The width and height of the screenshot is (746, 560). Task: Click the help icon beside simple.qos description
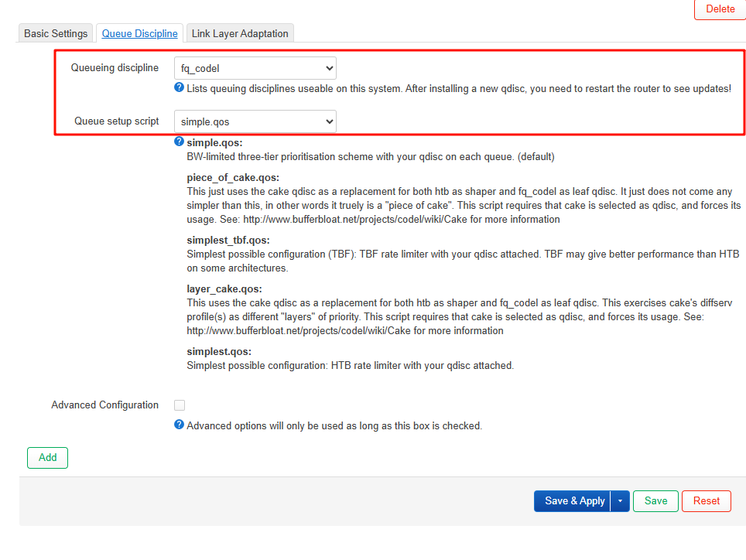click(x=179, y=142)
